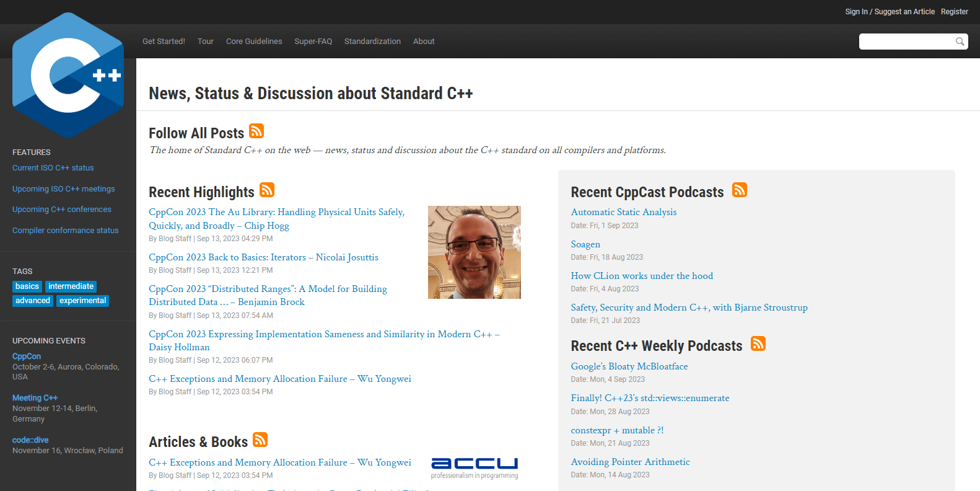Click the Standard C++ hexagon logo
This screenshot has width=980, height=491.
[68, 76]
